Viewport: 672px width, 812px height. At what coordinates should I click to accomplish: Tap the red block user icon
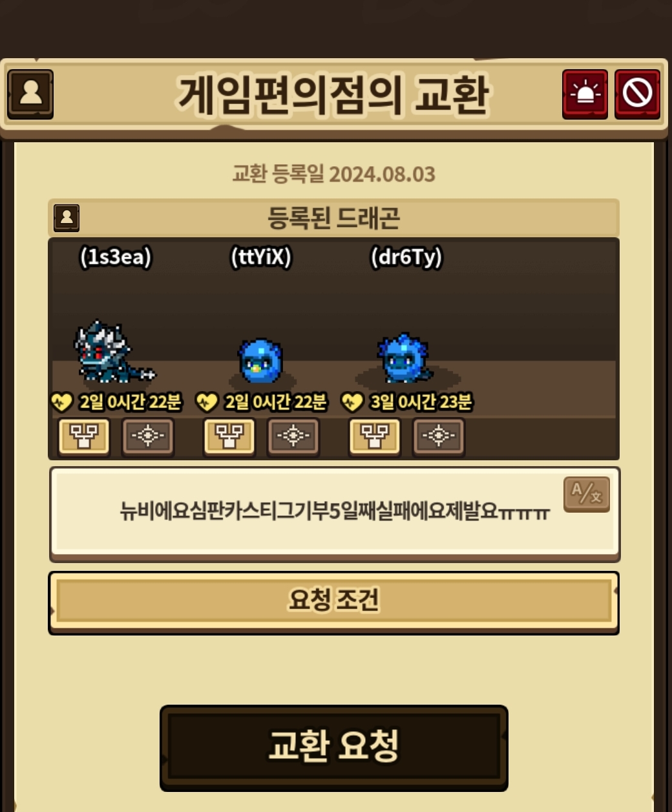point(637,94)
